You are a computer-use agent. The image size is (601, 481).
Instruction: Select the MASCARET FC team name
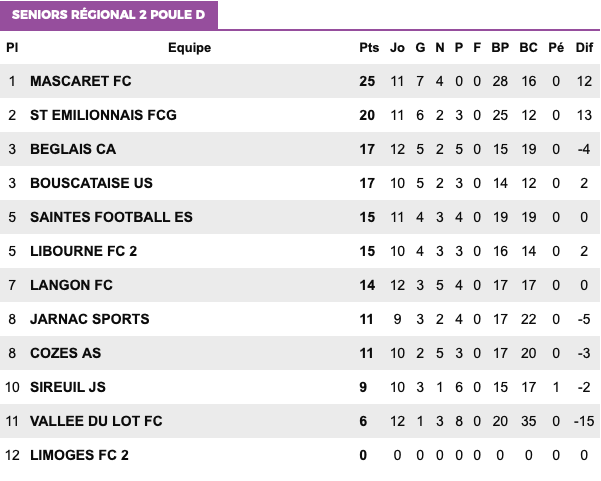coord(80,81)
